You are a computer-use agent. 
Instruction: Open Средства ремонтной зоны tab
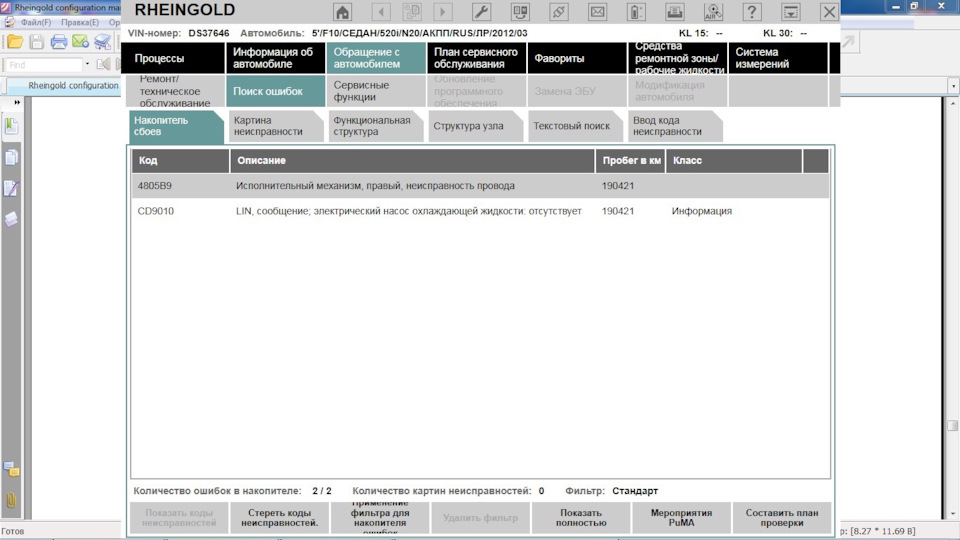[677, 58]
